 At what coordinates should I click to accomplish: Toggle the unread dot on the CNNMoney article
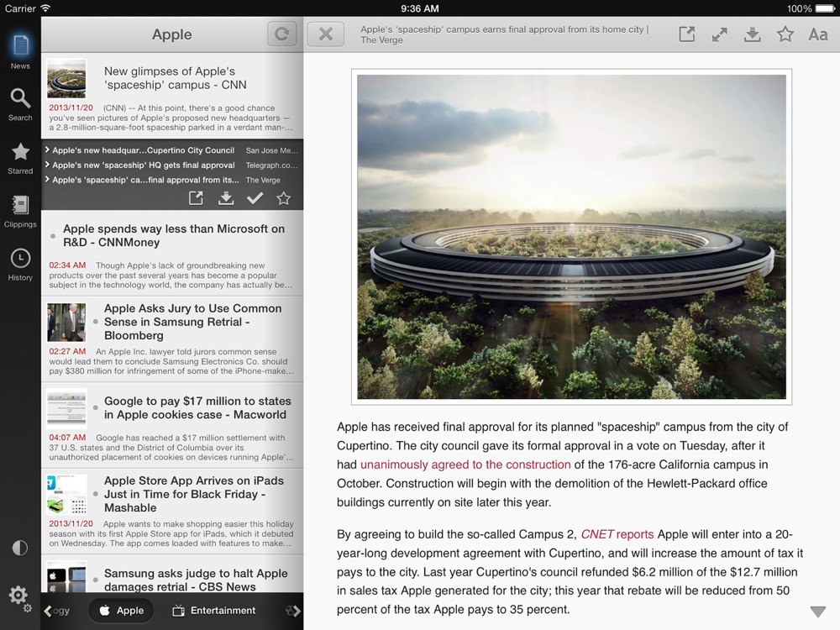[53, 236]
